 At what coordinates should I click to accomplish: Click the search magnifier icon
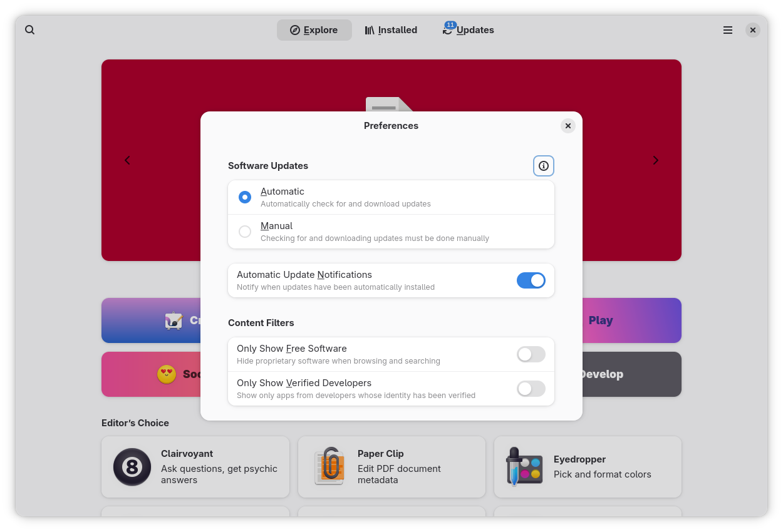point(29,30)
